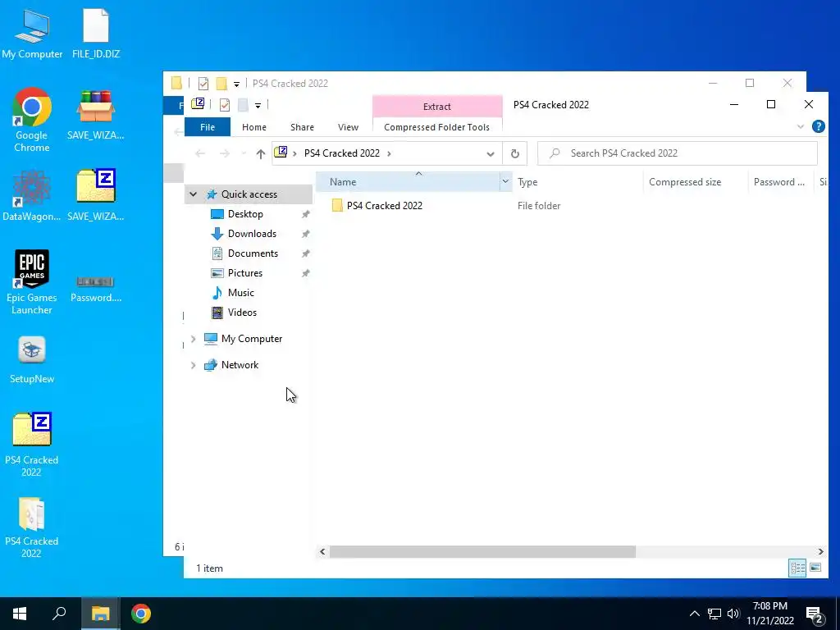Select PS4 Cracked 2022 folder on desktop
The height and width of the screenshot is (630, 840).
(x=32, y=527)
